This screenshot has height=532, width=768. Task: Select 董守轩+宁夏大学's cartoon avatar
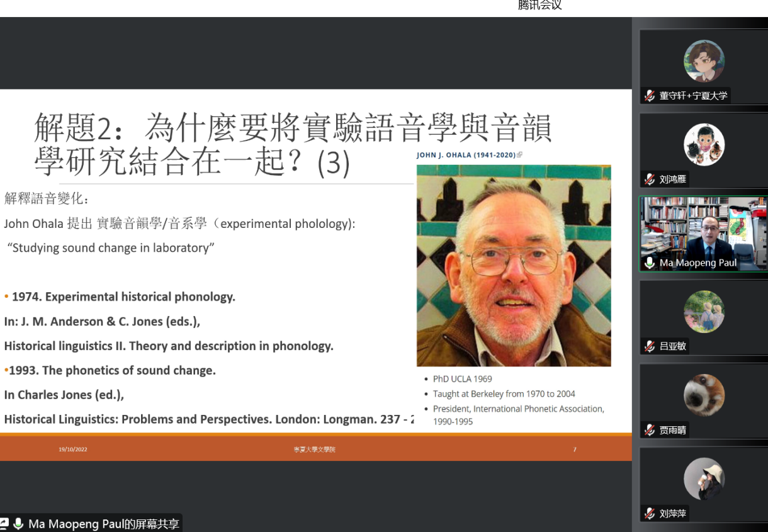tap(704, 60)
